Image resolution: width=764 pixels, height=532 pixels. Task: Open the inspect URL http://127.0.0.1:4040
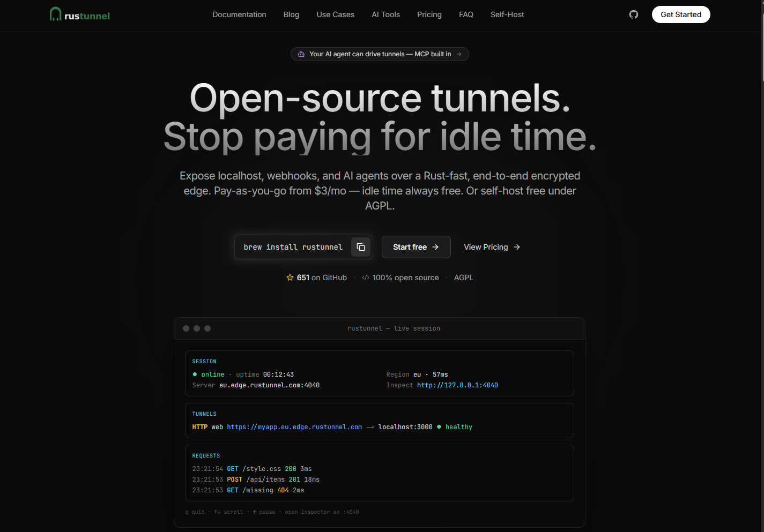click(x=457, y=385)
